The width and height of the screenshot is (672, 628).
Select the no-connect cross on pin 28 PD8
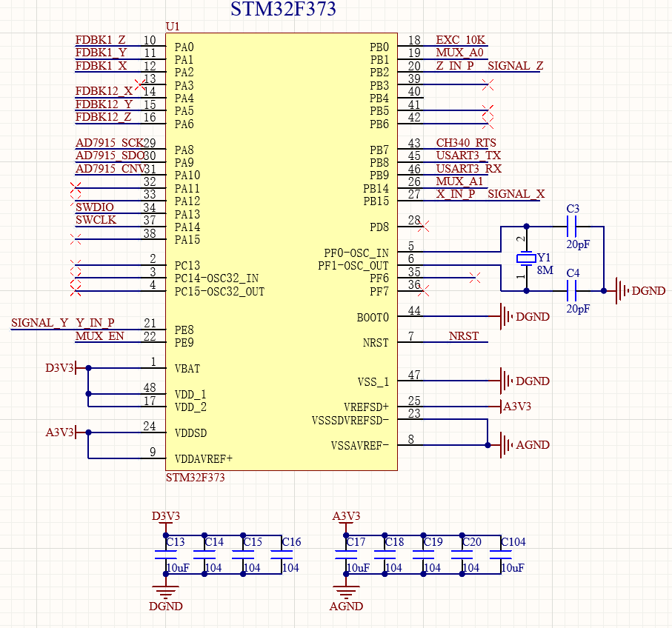(424, 226)
